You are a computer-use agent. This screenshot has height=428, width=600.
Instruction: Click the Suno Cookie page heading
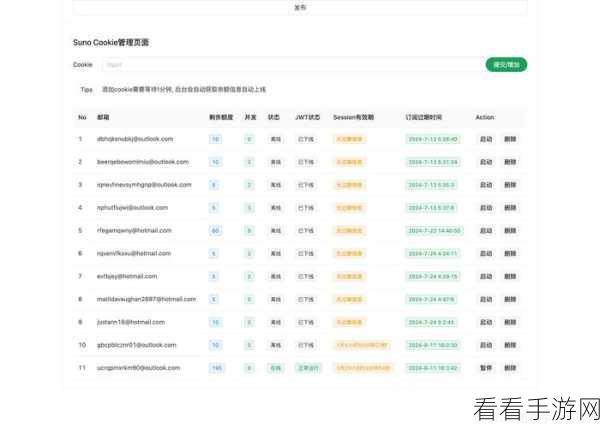point(111,42)
